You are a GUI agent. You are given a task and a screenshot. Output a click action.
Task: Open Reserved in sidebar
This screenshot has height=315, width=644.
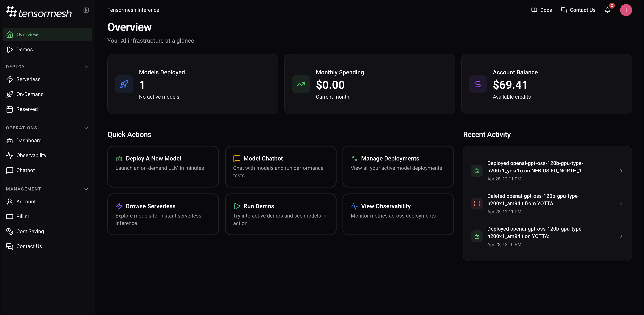click(x=48, y=109)
